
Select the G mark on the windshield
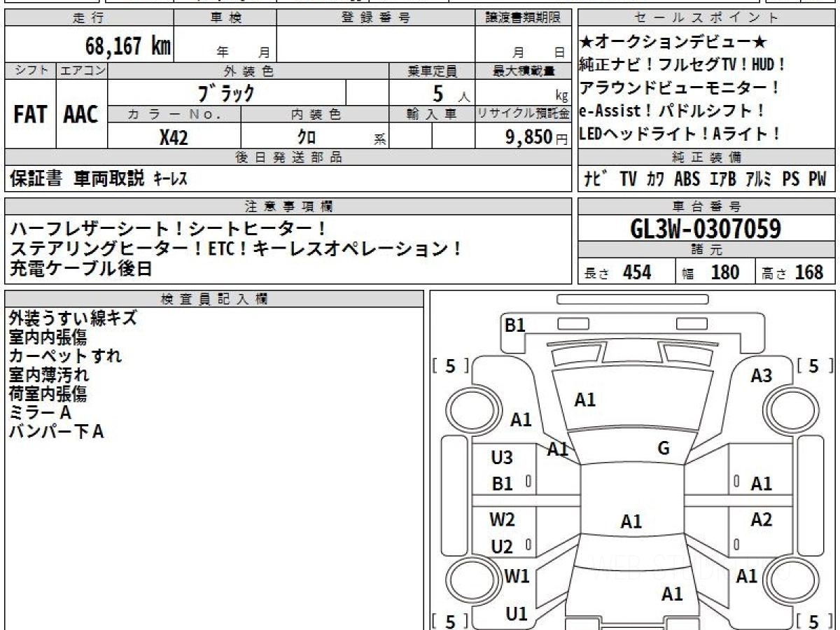pyautogui.click(x=664, y=448)
